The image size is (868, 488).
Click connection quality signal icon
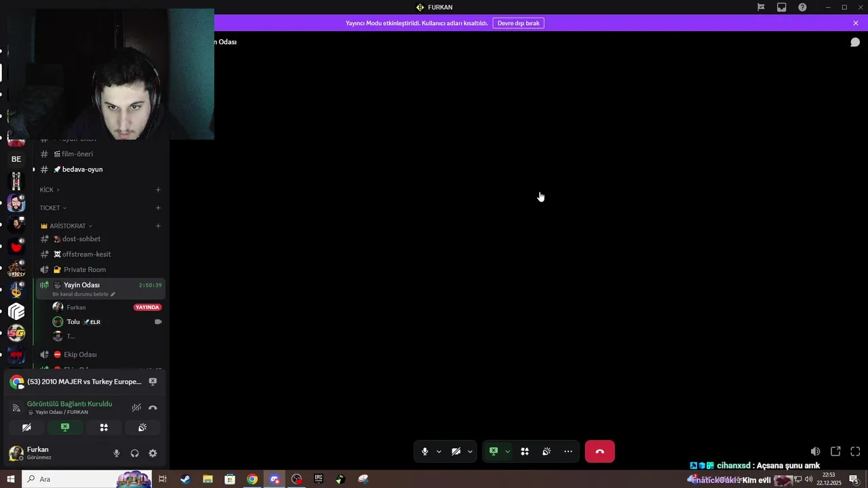pos(16,407)
